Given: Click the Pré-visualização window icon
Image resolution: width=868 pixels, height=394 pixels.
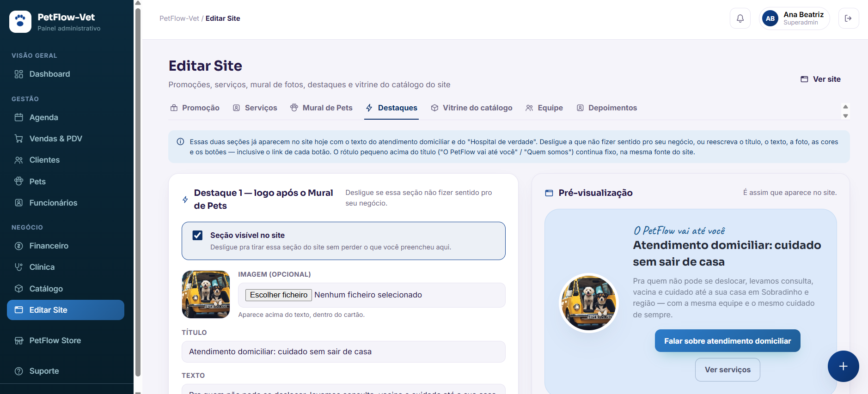Looking at the screenshot, I should pyautogui.click(x=549, y=193).
